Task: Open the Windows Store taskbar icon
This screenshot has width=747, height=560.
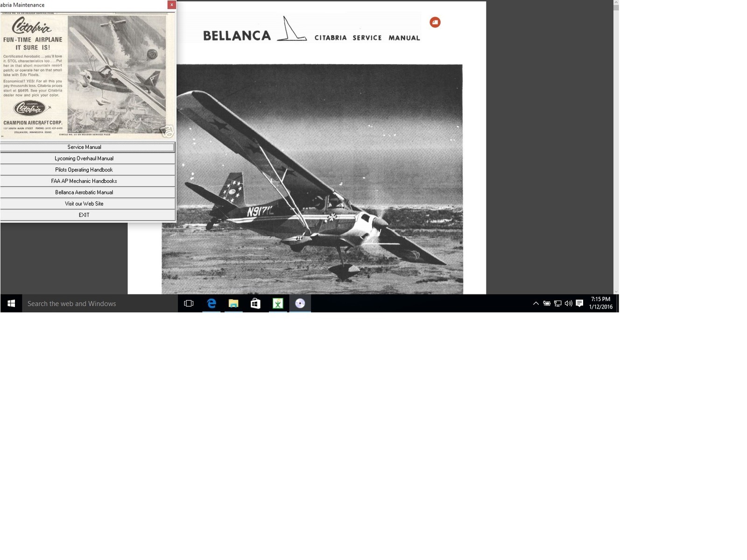Action: point(255,303)
